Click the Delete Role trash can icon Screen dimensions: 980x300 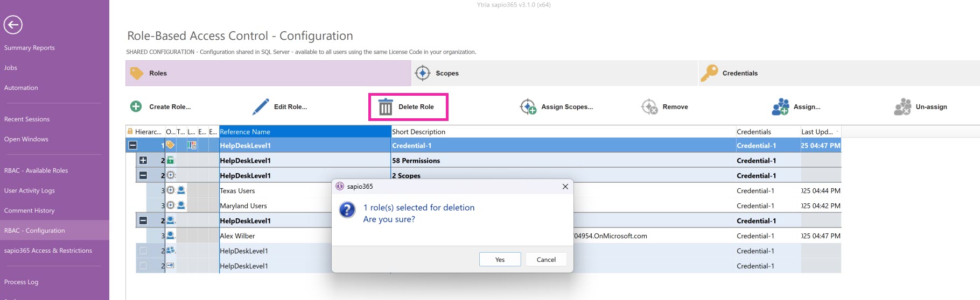coord(385,107)
